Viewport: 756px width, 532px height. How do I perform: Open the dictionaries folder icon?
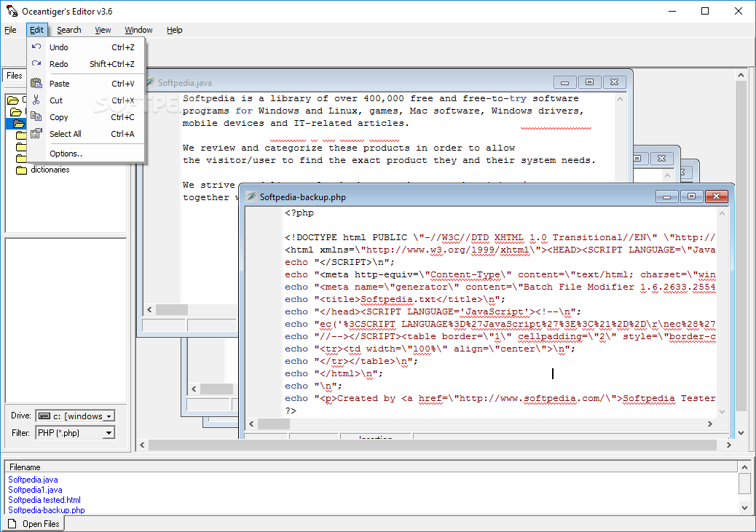click(x=21, y=170)
